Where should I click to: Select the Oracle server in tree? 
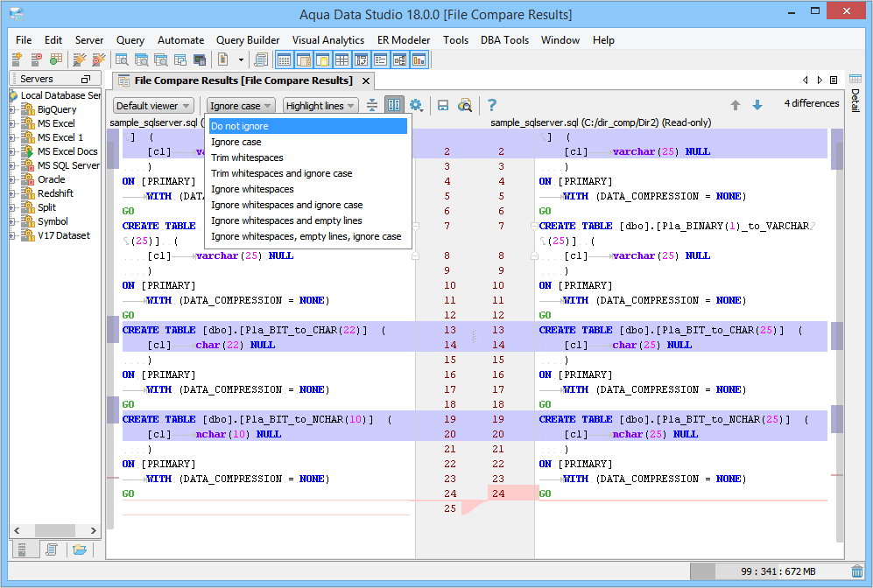[x=51, y=179]
